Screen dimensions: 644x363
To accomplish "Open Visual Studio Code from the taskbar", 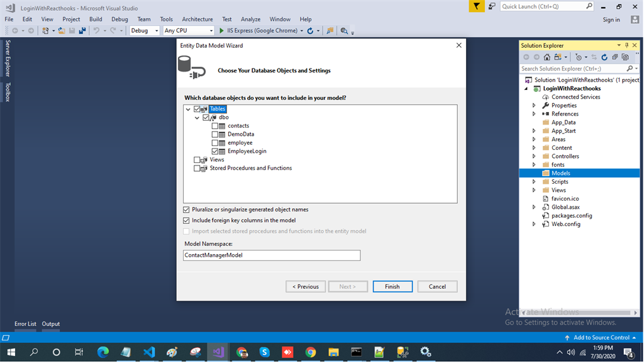I will point(150,352).
